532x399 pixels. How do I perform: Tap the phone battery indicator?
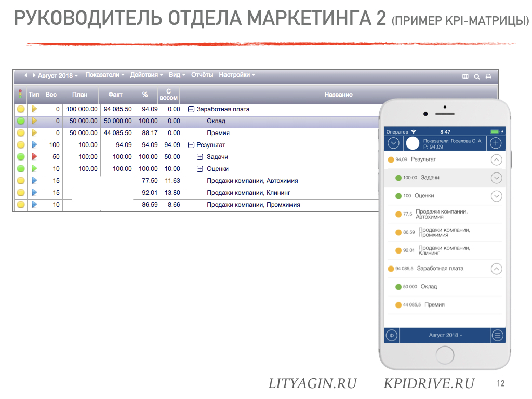[495, 131]
